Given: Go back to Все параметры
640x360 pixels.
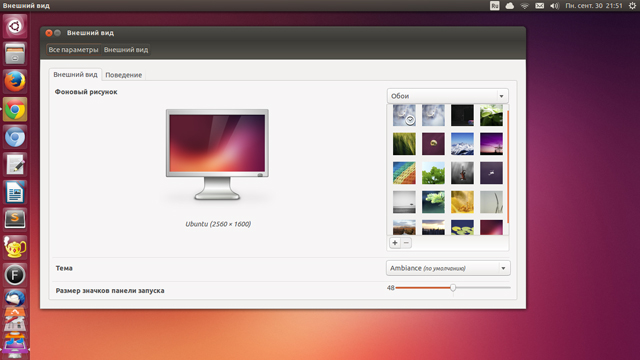Looking at the screenshot, I should [73, 49].
